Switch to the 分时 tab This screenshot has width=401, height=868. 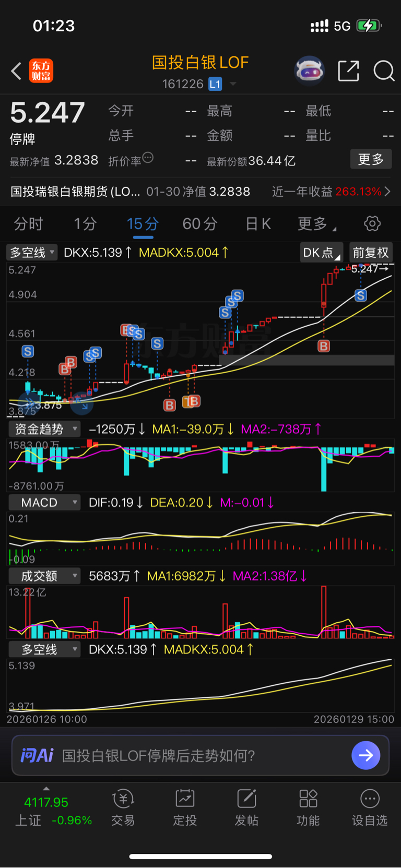(x=28, y=224)
